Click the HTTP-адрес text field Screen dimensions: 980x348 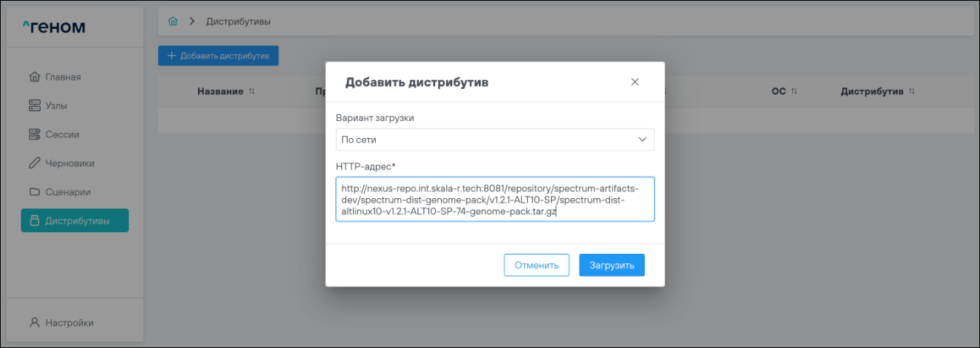click(x=494, y=199)
